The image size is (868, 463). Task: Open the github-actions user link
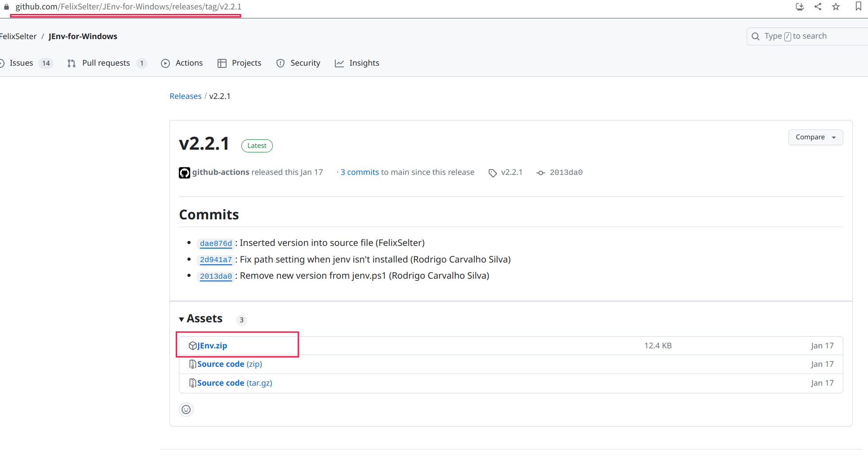click(221, 172)
